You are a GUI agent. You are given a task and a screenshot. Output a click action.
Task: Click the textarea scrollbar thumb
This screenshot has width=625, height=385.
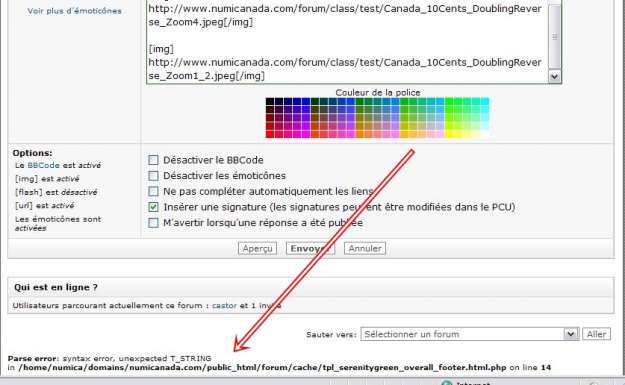[x=554, y=37]
